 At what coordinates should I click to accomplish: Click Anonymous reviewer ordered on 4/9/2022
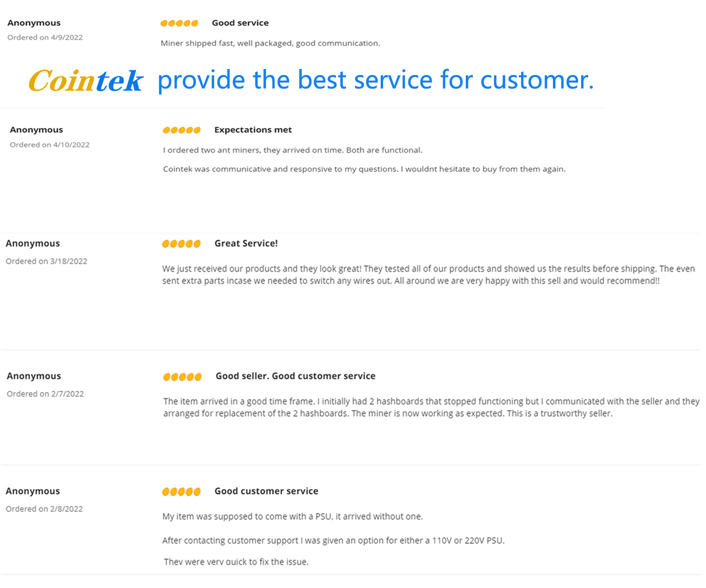click(x=34, y=23)
